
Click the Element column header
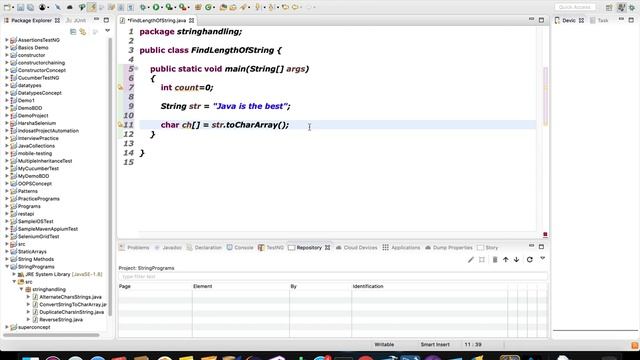241,286
